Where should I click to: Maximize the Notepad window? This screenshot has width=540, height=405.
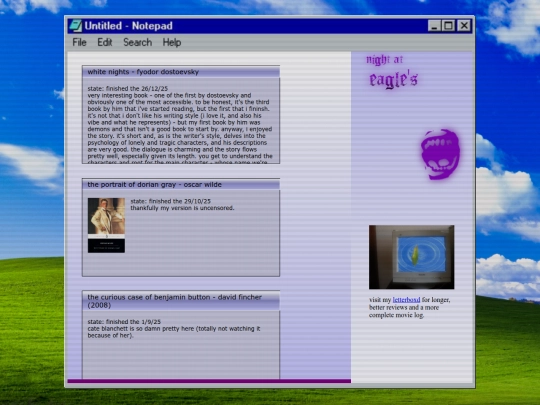(x=448, y=26)
